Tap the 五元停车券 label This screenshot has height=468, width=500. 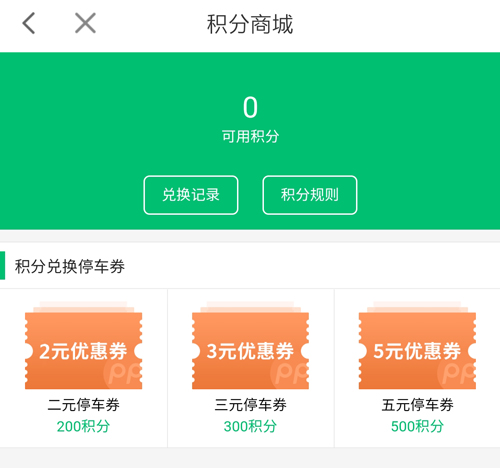click(x=417, y=405)
